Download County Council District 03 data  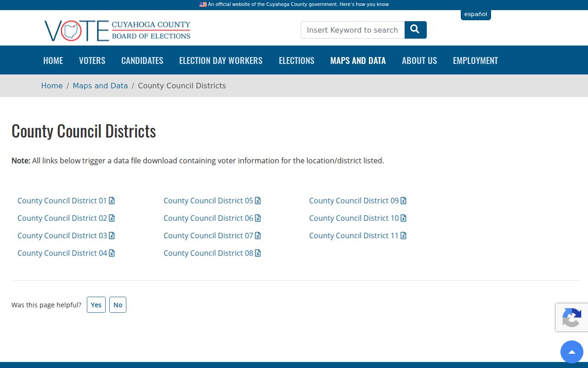(66, 236)
